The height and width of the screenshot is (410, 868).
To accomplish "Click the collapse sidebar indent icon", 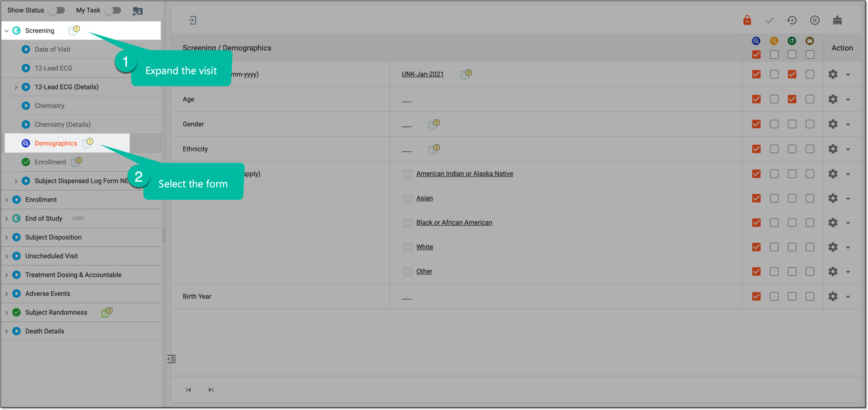I will pos(172,359).
